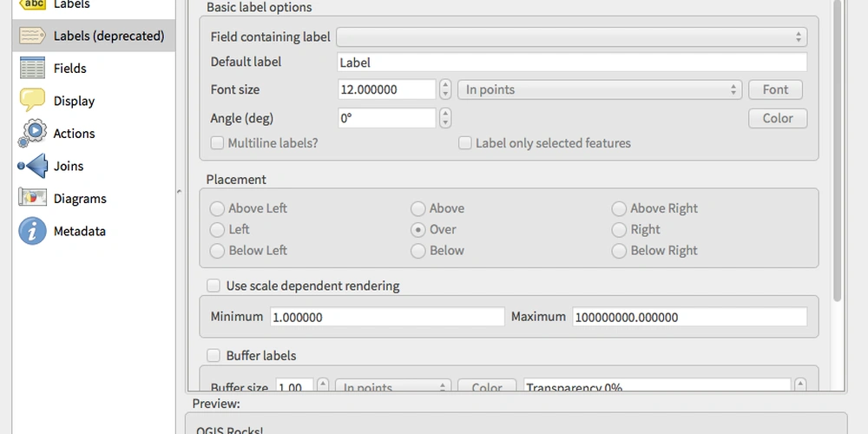Select the Above Right placement radio
The image size is (868, 434).
pos(618,208)
